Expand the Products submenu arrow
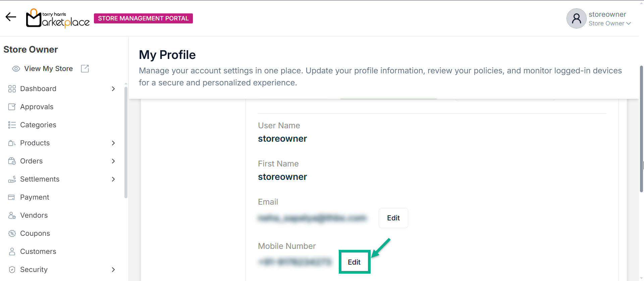Image resolution: width=644 pixels, height=281 pixels. pyautogui.click(x=113, y=143)
